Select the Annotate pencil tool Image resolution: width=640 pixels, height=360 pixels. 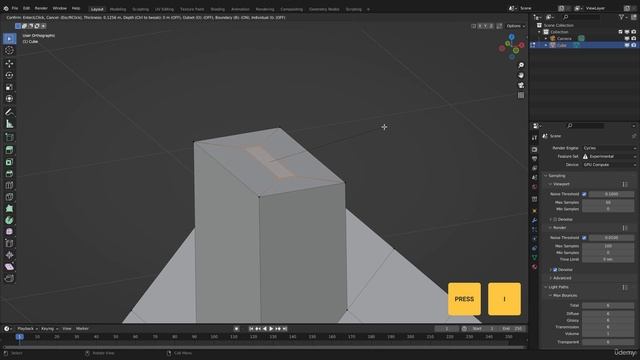9,112
